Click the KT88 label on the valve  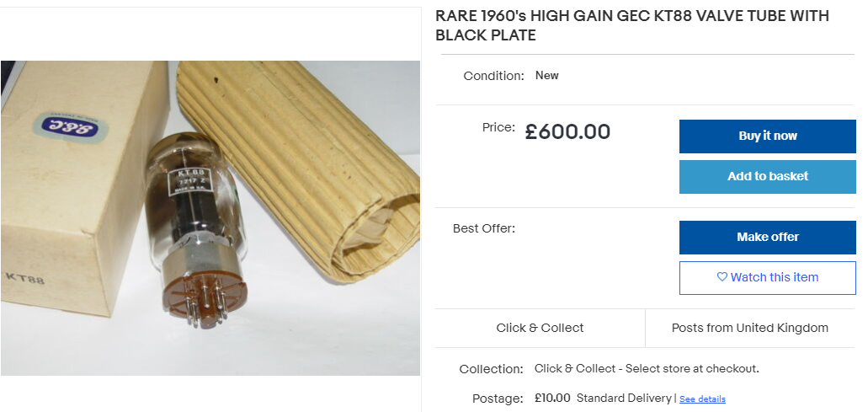point(190,181)
